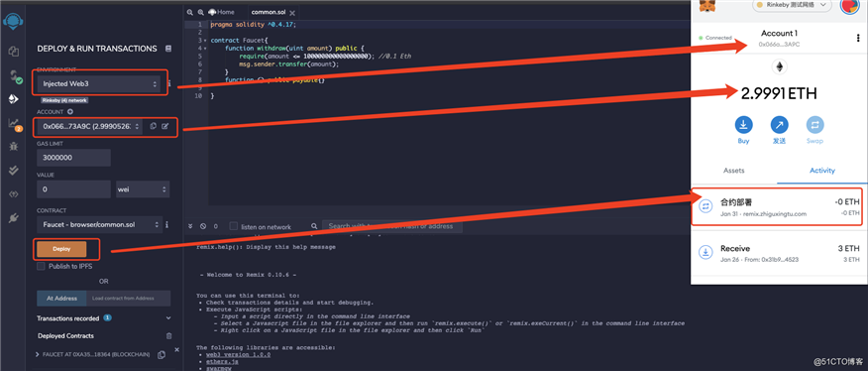Click the Connected status indicator in MetaMask
Image resolution: width=868 pixels, height=371 pixels.
715,38
